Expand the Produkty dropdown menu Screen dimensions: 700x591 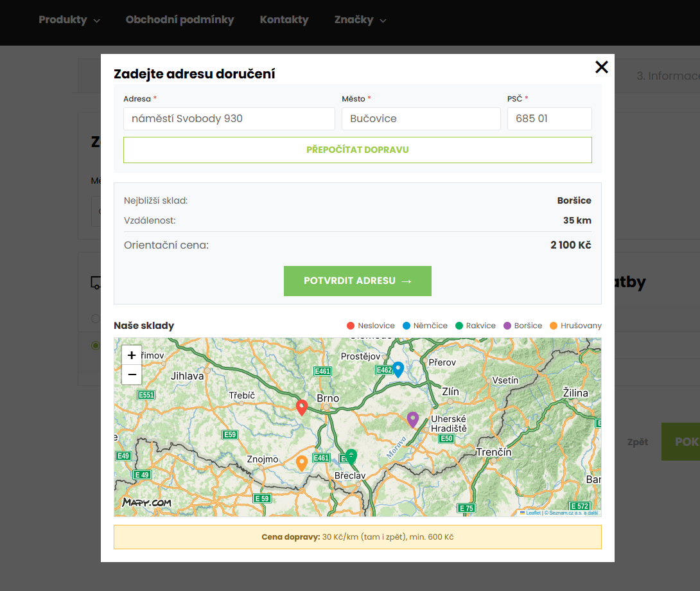tap(69, 20)
